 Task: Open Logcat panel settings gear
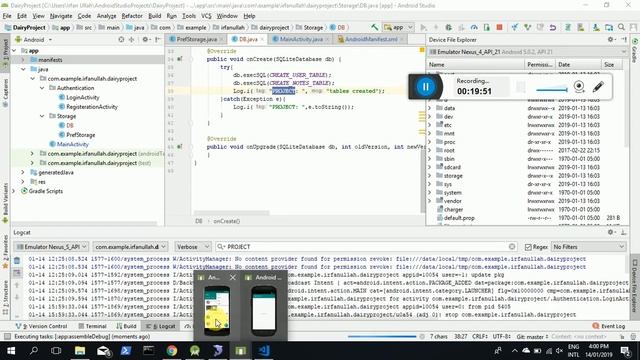click(611, 232)
